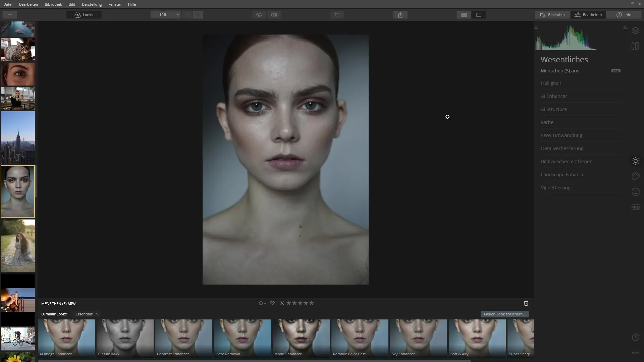This screenshot has height=362, width=644.
Task: Rate the image one star
Action: coord(289,303)
